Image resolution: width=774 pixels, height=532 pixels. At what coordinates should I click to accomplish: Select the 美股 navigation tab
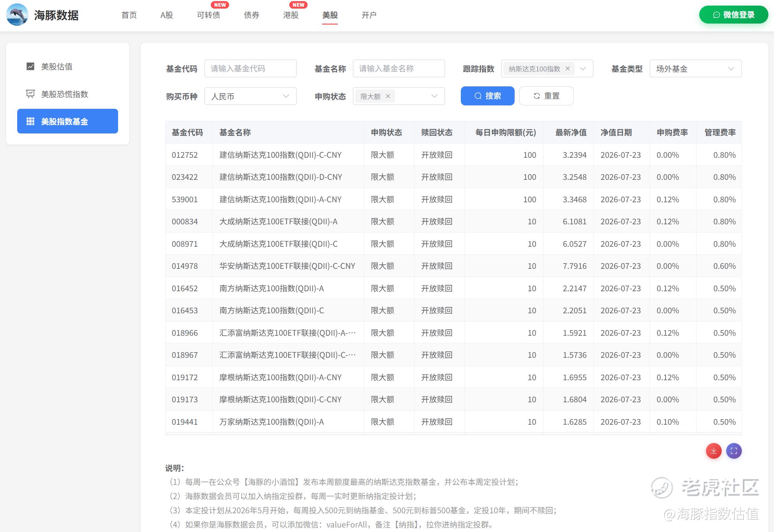[330, 15]
